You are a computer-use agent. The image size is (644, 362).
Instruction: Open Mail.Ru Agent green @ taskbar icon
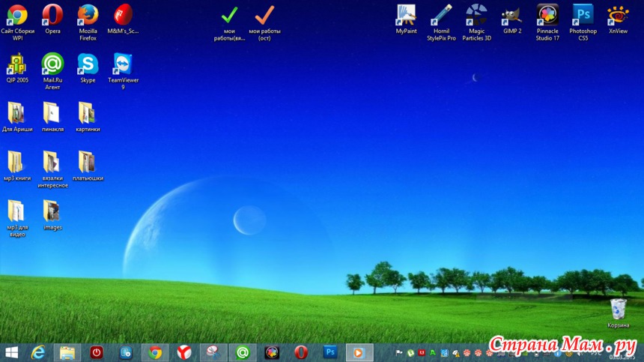pos(243,352)
